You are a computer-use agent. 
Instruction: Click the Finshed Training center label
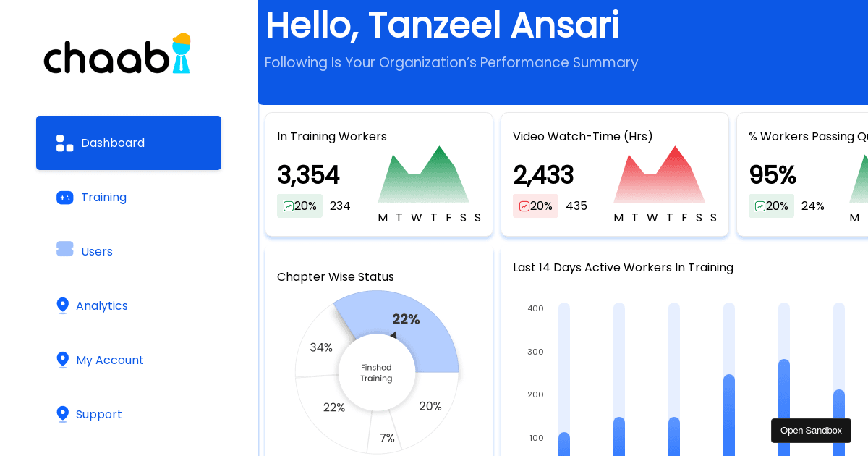point(376,373)
